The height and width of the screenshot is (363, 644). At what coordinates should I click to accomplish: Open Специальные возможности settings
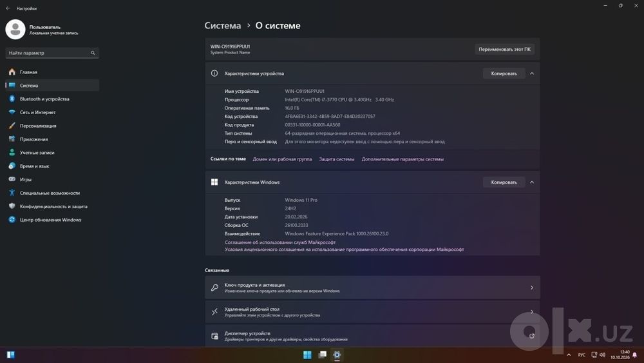[x=52, y=193]
